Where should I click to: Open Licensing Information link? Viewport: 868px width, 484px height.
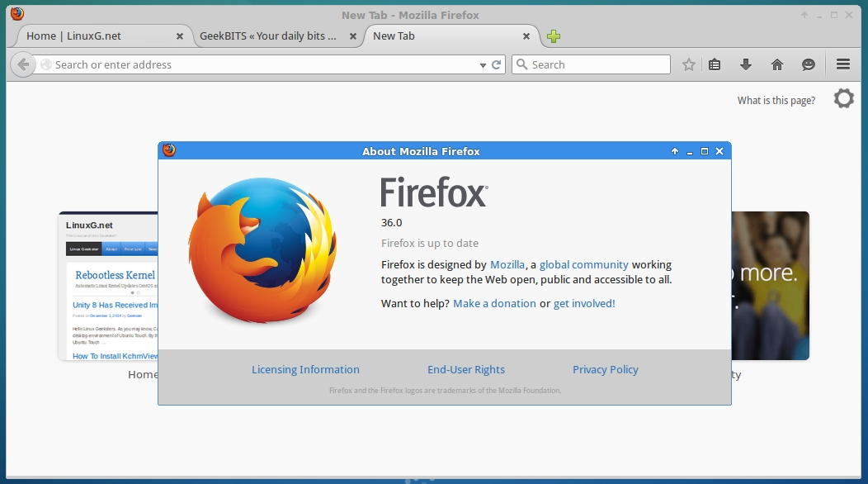(x=305, y=369)
